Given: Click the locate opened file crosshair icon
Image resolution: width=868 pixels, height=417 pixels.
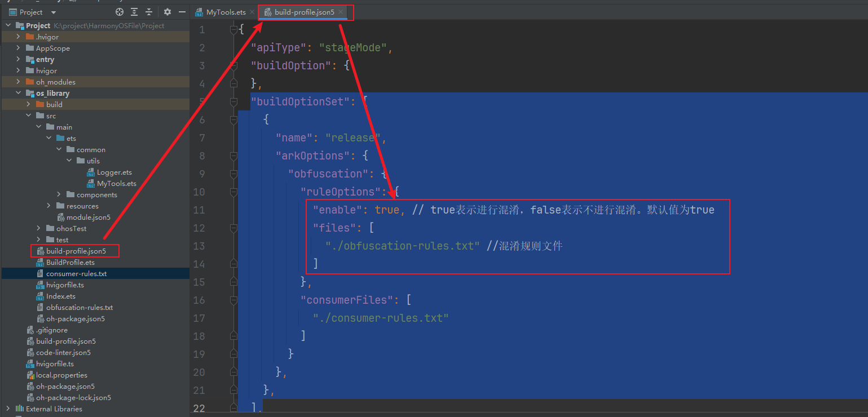Looking at the screenshot, I should tap(120, 12).
